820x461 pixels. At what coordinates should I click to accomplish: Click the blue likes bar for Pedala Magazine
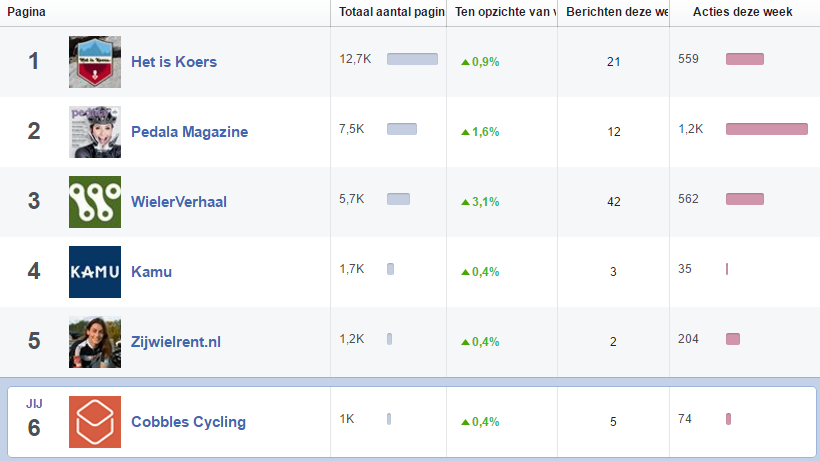tap(402, 129)
